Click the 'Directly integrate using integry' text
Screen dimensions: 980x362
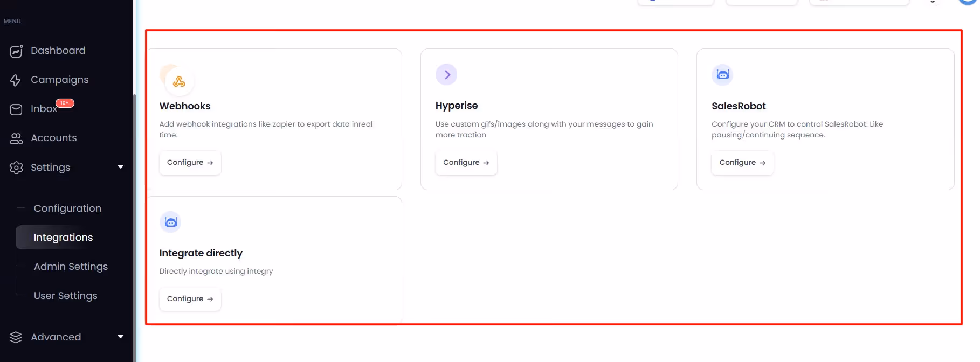(216, 271)
